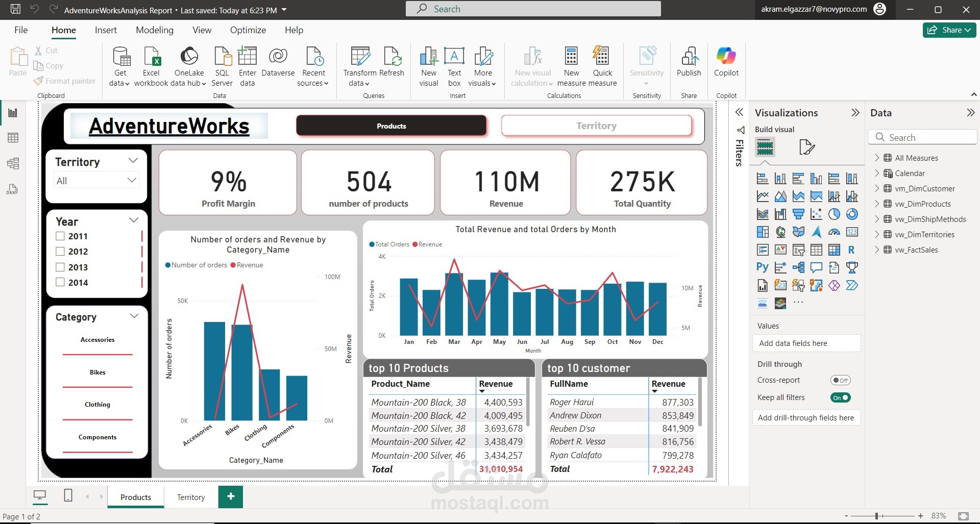Collapse the Category slicer chevron
This screenshot has height=524, width=980.
point(134,316)
